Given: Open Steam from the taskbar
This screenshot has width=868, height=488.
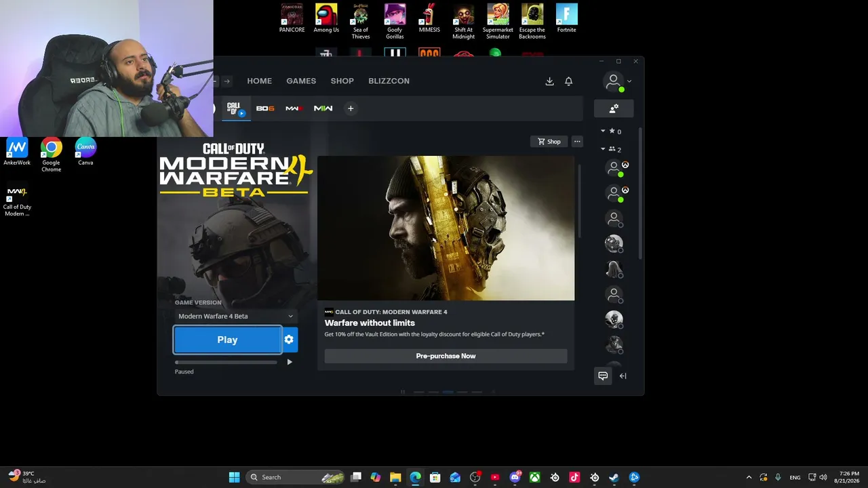Looking at the screenshot, I should [x=614, y=477].
